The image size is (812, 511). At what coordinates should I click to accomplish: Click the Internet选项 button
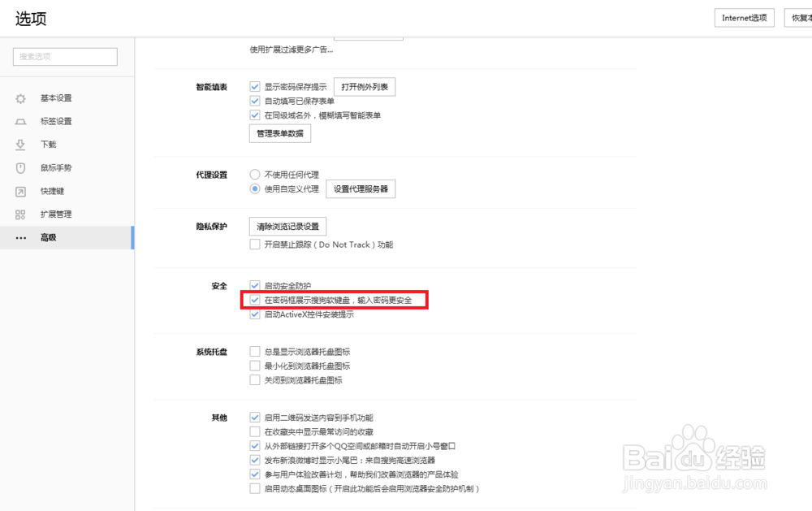click(x=744, y=17)
